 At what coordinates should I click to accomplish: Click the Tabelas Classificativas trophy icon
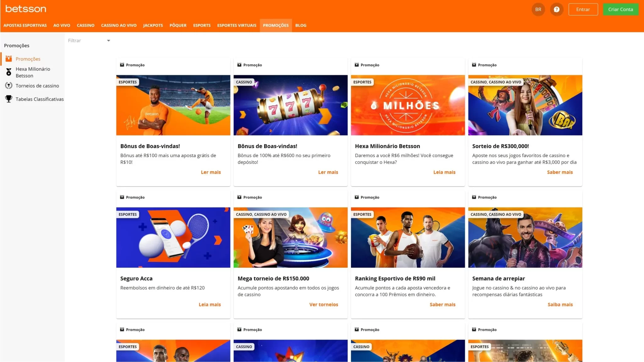9,99
